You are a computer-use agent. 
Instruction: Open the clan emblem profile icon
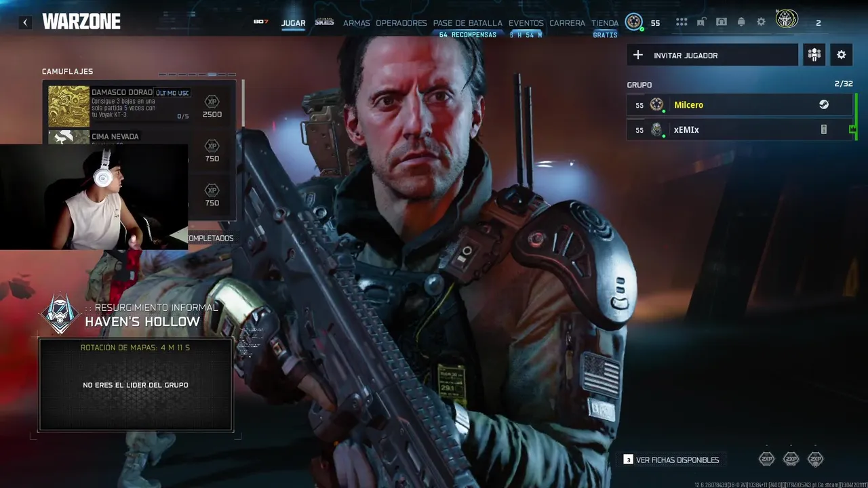point(787,19)
